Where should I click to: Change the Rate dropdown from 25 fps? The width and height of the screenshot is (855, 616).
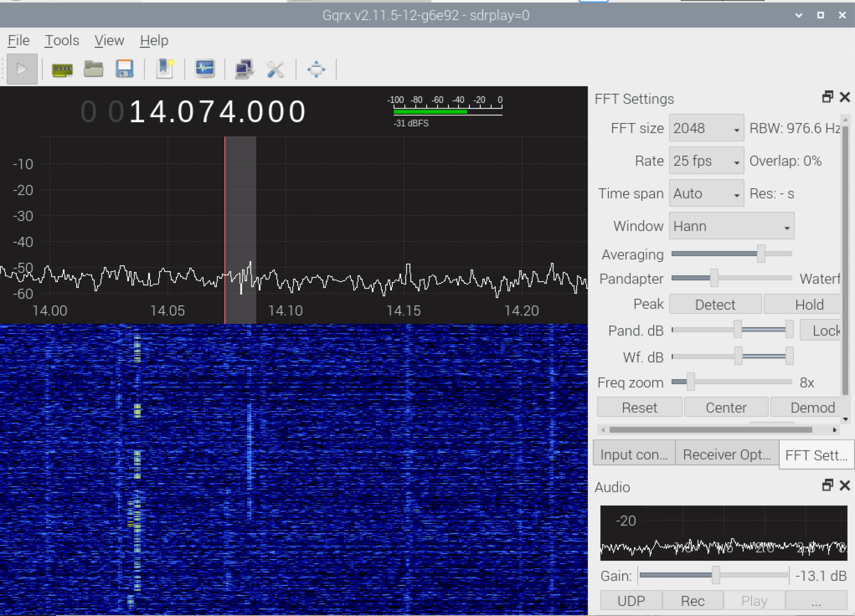coord(706,161)
